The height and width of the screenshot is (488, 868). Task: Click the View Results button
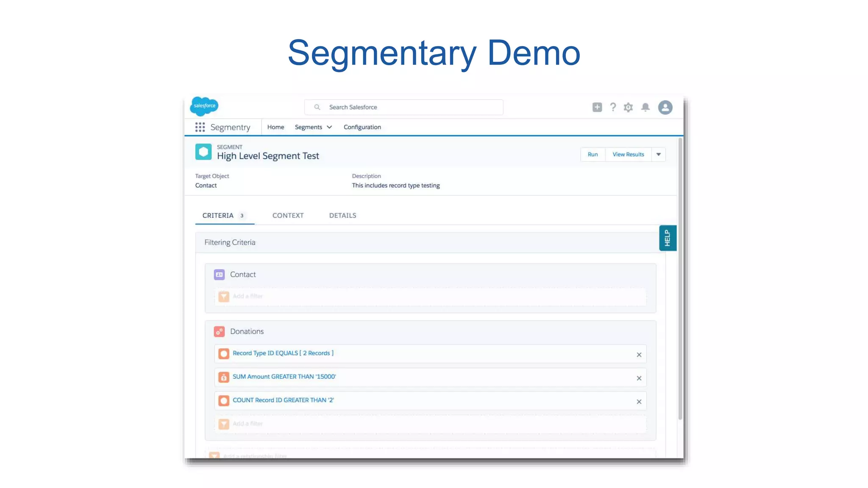click(629, 154)
